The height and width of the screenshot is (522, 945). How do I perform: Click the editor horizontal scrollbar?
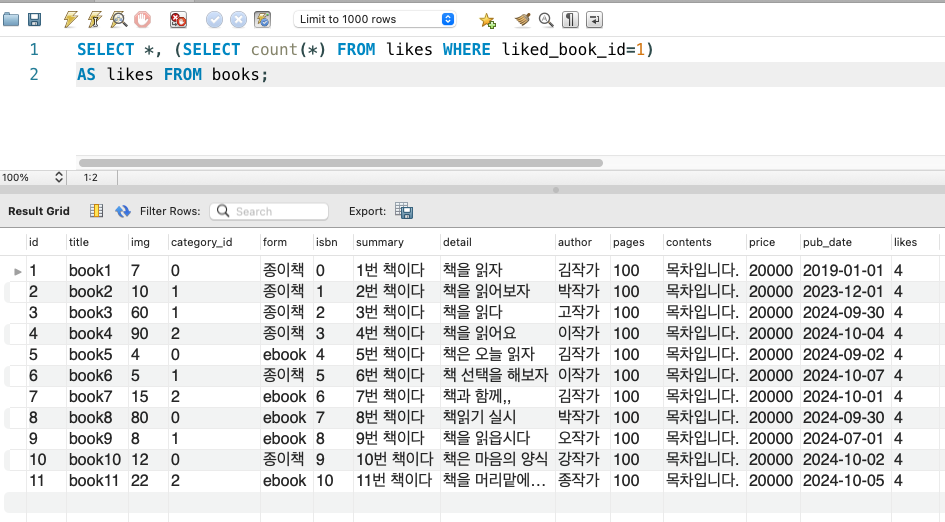point(341,163)
